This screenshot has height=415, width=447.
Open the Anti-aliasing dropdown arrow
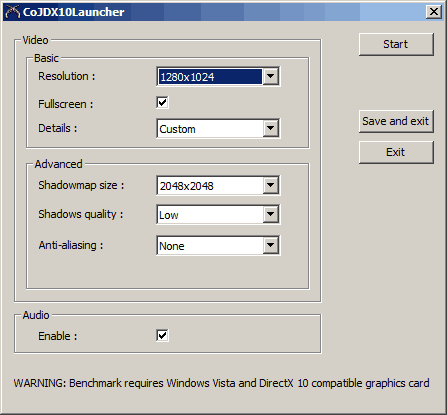[271, 245]
